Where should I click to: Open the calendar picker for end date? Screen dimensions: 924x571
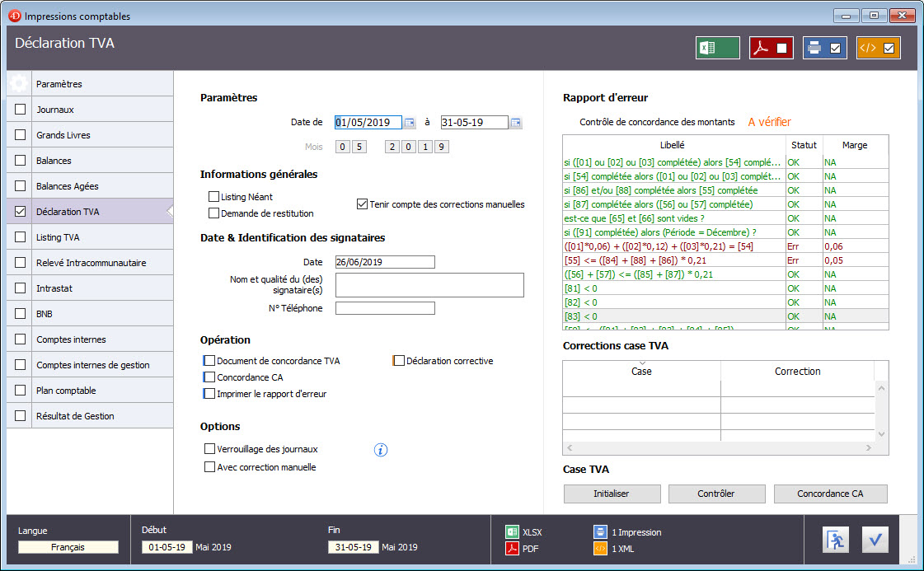point(516,123)
